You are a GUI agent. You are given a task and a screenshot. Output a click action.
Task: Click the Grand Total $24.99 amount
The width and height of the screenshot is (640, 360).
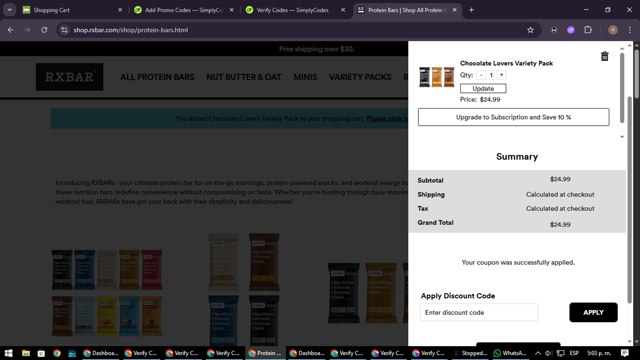click(560, 224)
